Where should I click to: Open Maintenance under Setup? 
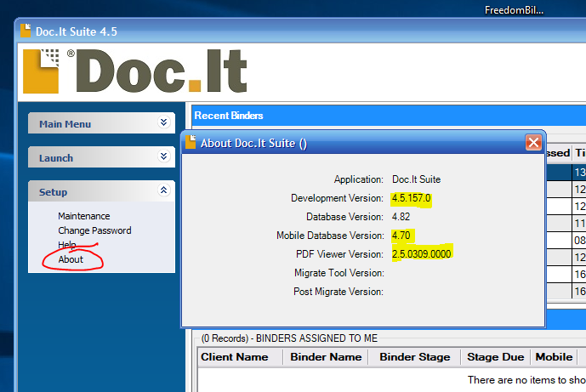coord(83,216)
